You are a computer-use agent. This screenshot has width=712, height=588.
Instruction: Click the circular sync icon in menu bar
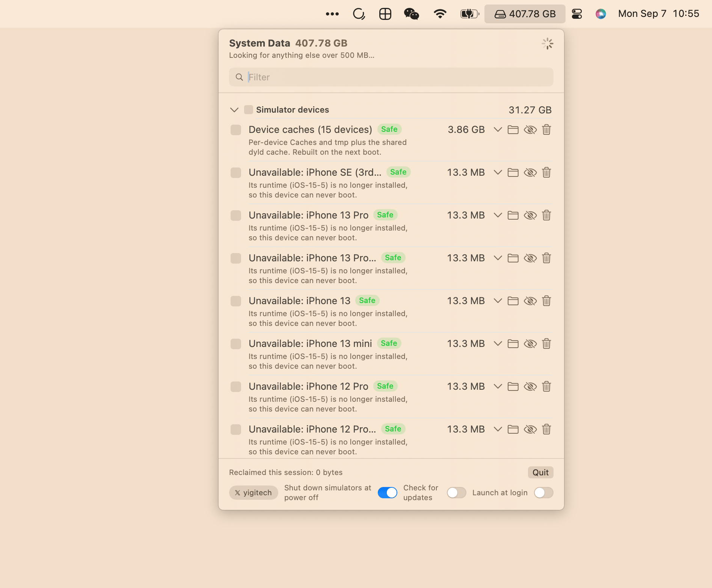point(359,14)
